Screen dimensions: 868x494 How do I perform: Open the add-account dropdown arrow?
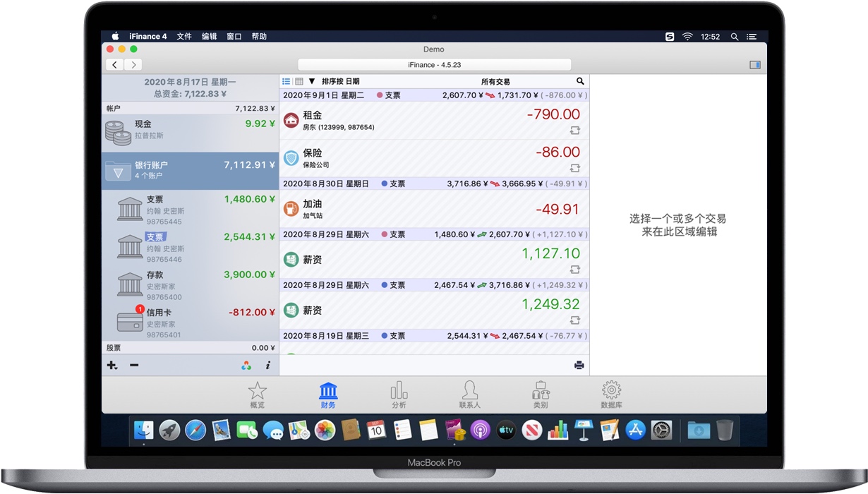pos(115,367)
